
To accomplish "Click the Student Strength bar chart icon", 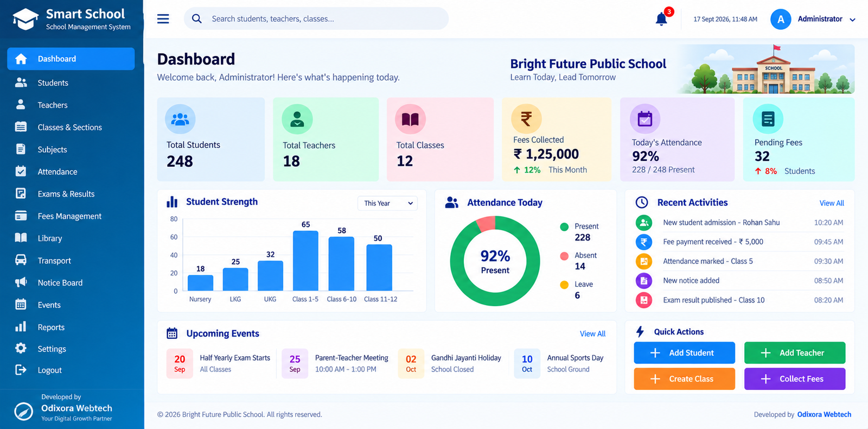I will click(172, 202).
